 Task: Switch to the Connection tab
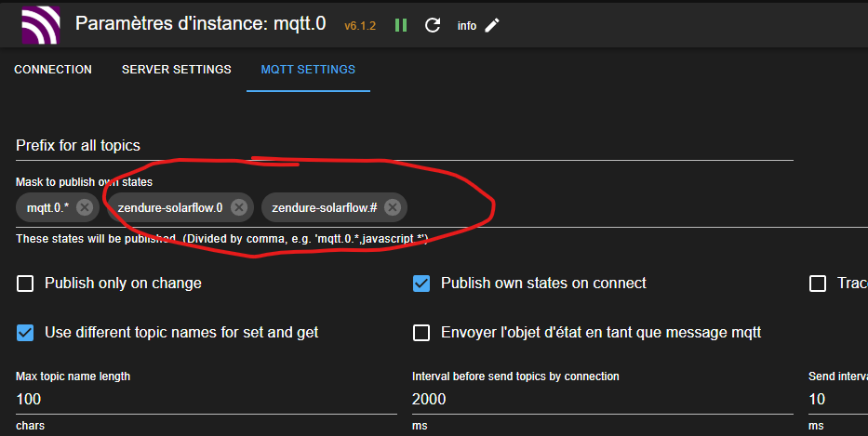point(53,70)
